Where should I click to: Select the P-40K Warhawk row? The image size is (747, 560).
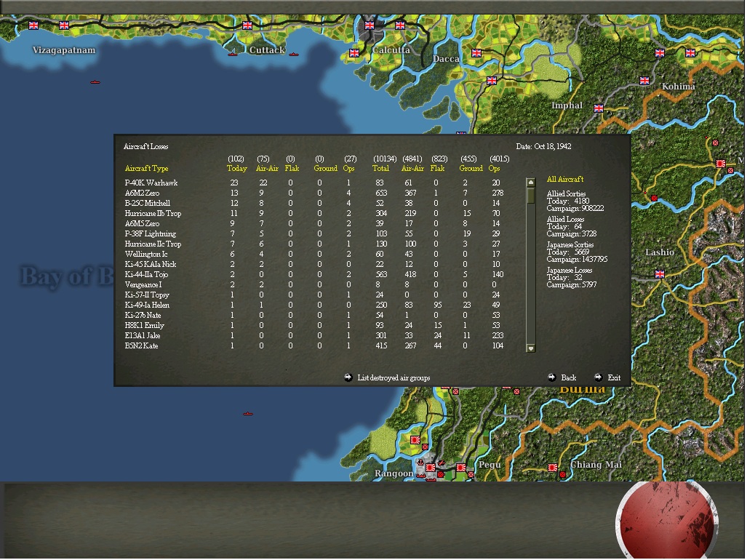pos(314,183)
